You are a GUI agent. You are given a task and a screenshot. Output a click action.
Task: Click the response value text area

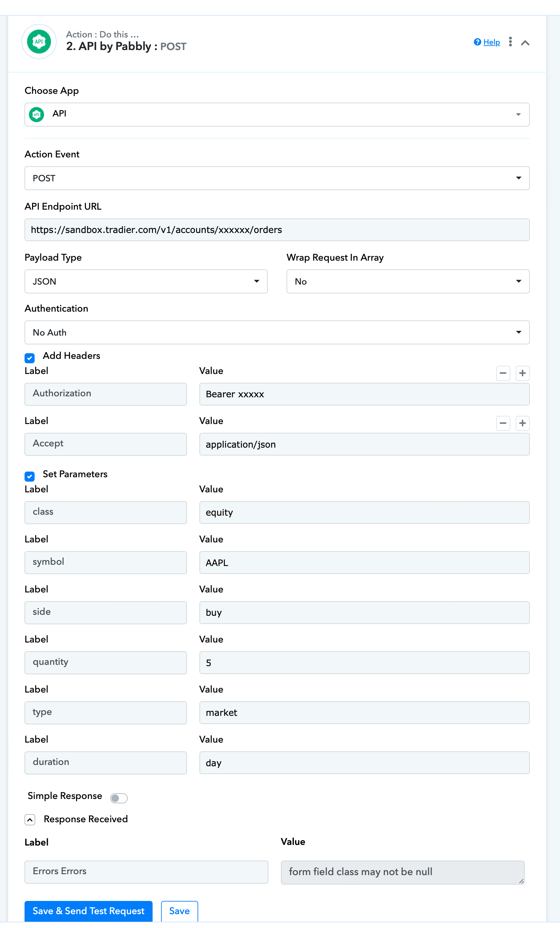[x=403, y=872]
